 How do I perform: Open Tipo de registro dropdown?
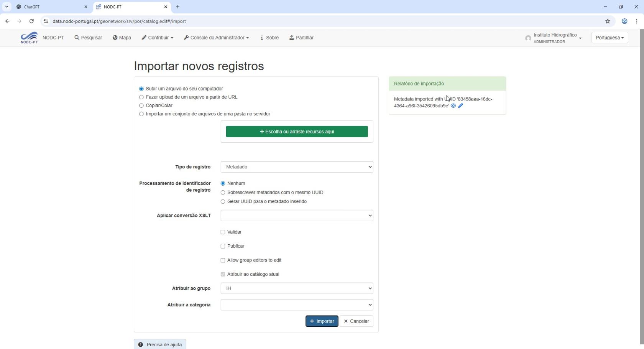pyautogui.click(x=297, y=167)
